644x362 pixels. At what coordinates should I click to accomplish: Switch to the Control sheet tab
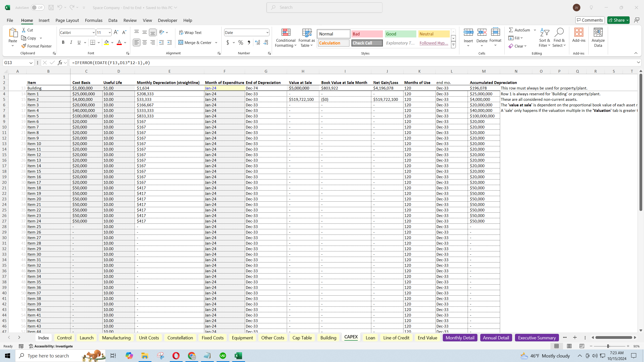click(x=64, y=338)
